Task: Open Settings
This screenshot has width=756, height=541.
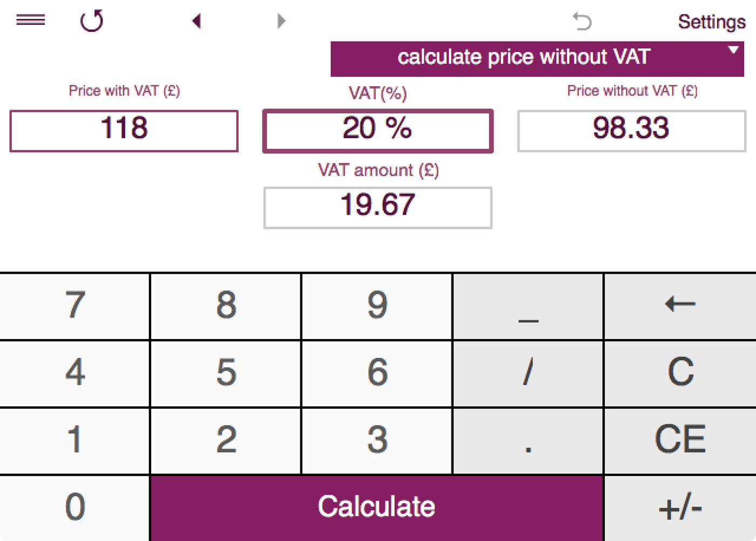Action: (x=711, y=22)
